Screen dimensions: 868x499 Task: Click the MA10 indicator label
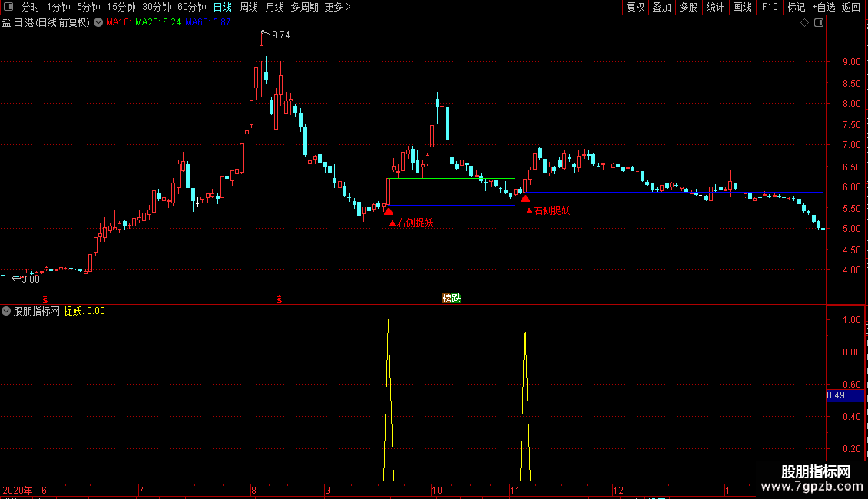coord(118,22)
